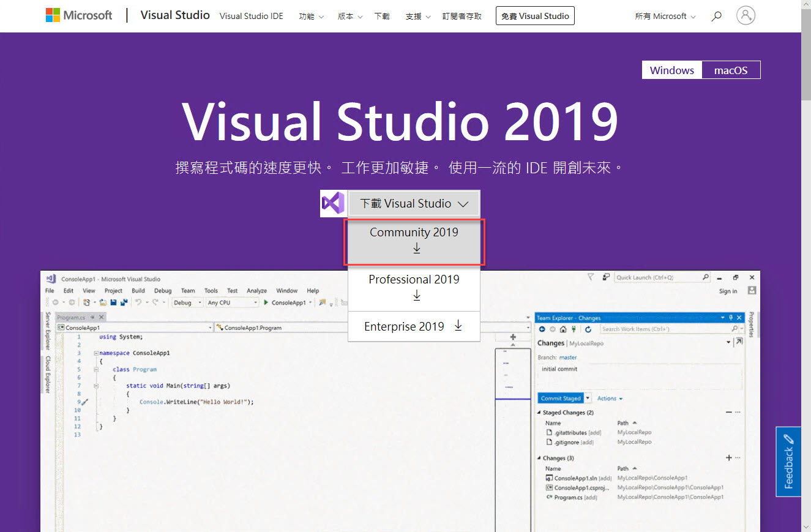
Task: Click the Visual Studio IDE preview image
Action: pos(400,401)
